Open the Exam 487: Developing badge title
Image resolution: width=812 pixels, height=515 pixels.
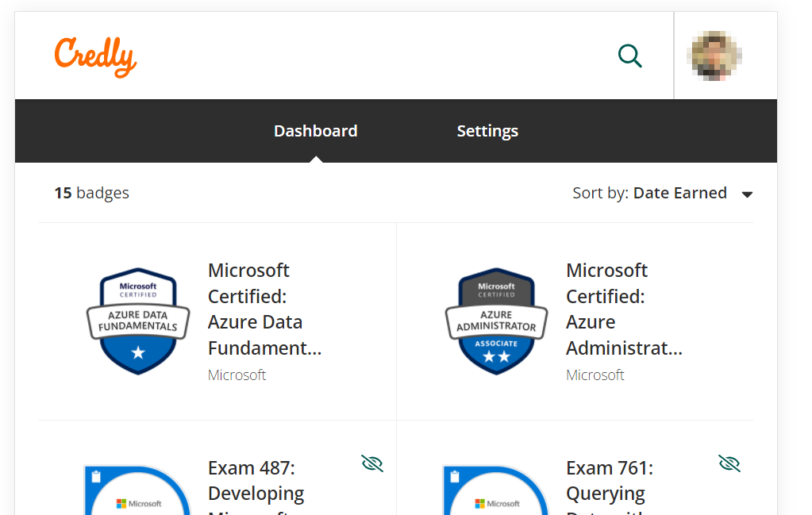[x=256, y=486]
